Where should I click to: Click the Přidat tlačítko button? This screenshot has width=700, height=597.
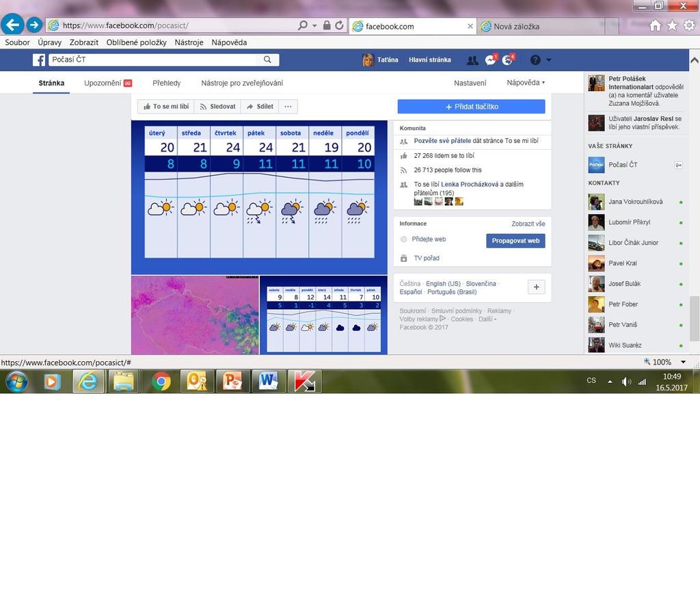472,107
